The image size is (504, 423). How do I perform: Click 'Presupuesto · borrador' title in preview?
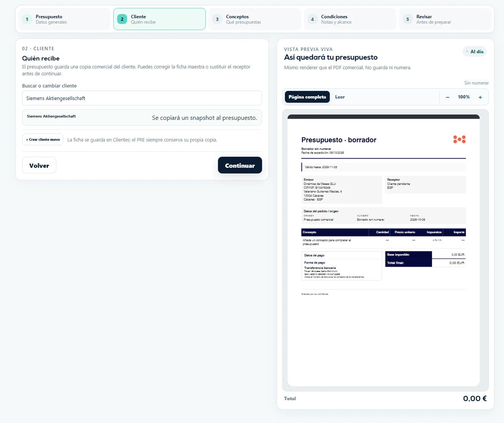(339, 140)
